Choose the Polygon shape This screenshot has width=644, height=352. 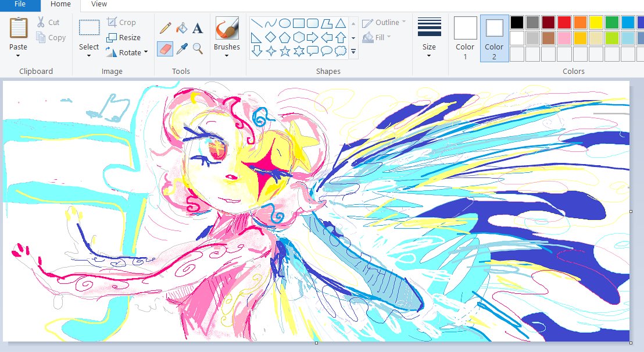click(x=327, y=23)
